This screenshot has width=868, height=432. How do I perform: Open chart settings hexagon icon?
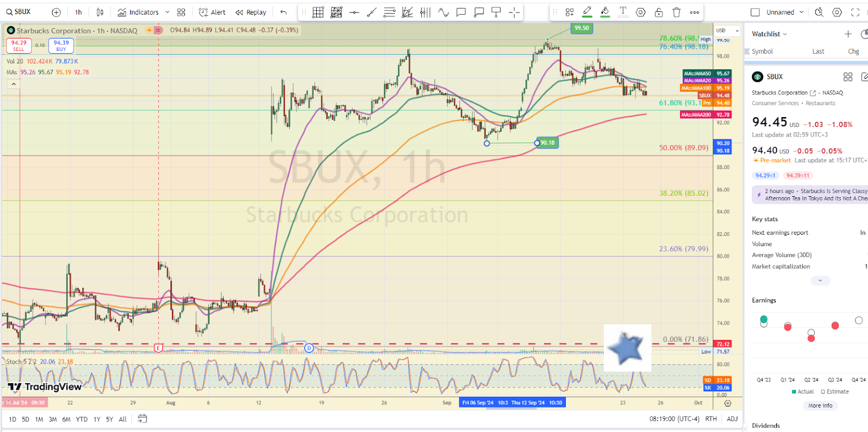click(x=837, y=12)
